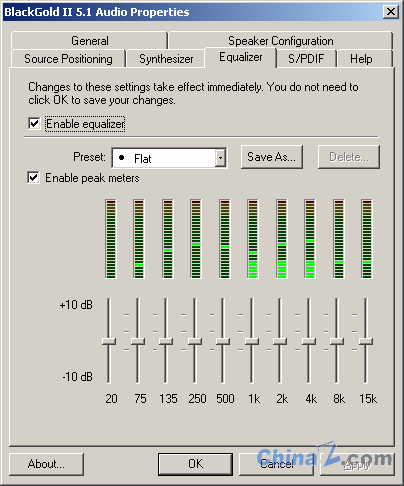Viewport: 404px width, 486px height.
Task: Confirm with the OK button
Action: [195, 464]
